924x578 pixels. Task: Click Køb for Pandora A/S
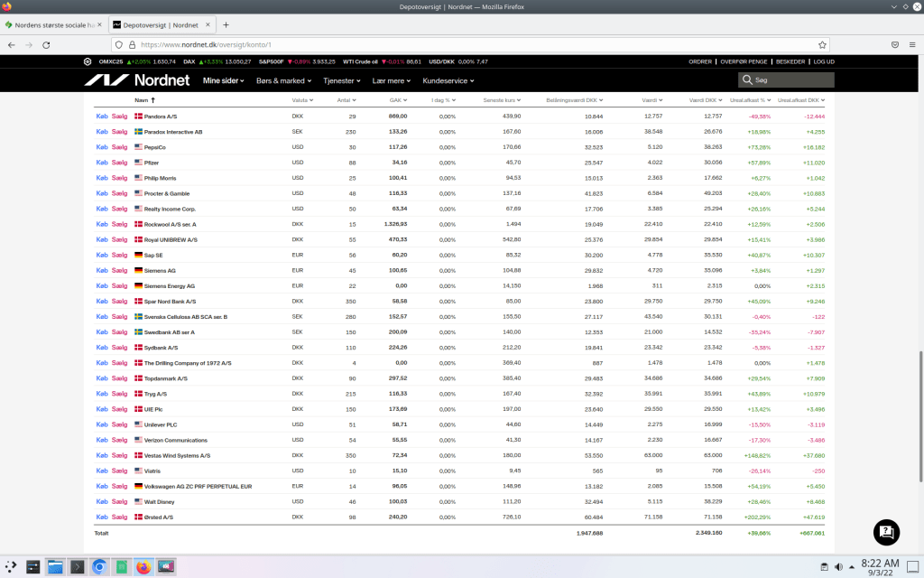point(101,117)
